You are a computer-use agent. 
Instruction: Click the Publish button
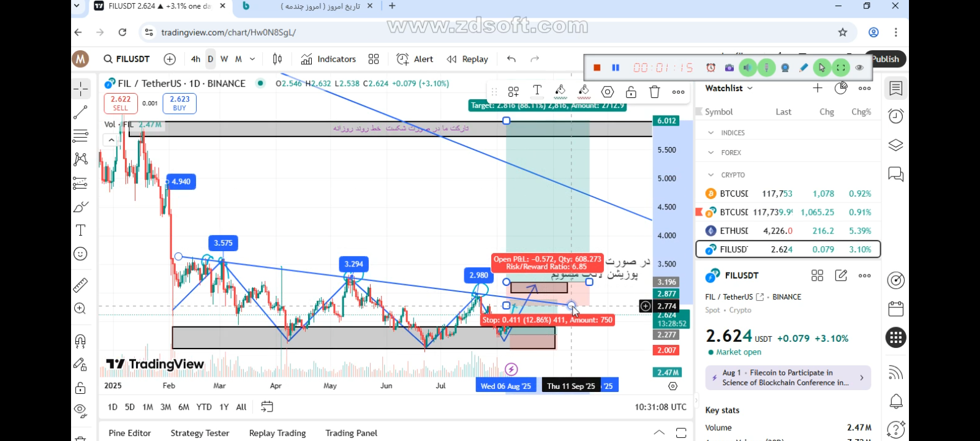tap(886, 59)
